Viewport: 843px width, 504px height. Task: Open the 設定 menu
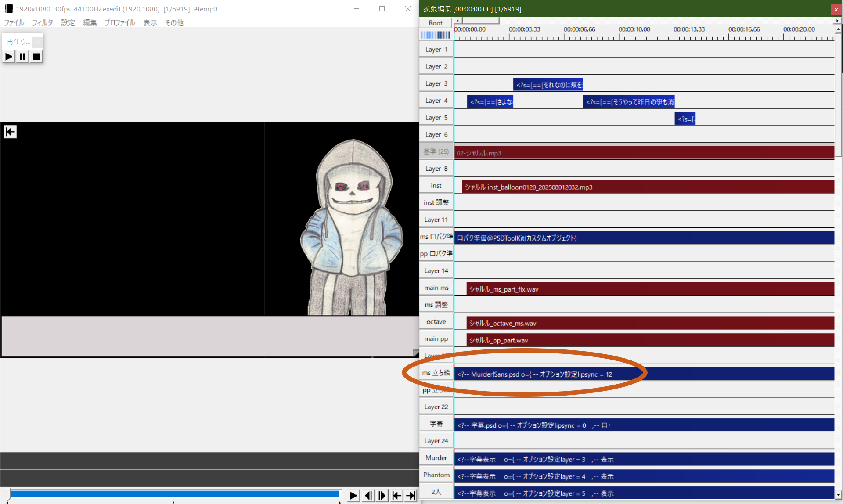(68, 22)
